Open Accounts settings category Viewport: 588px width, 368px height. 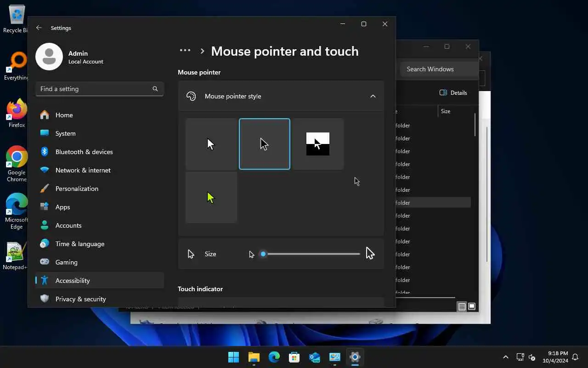(x=100, y=225)
